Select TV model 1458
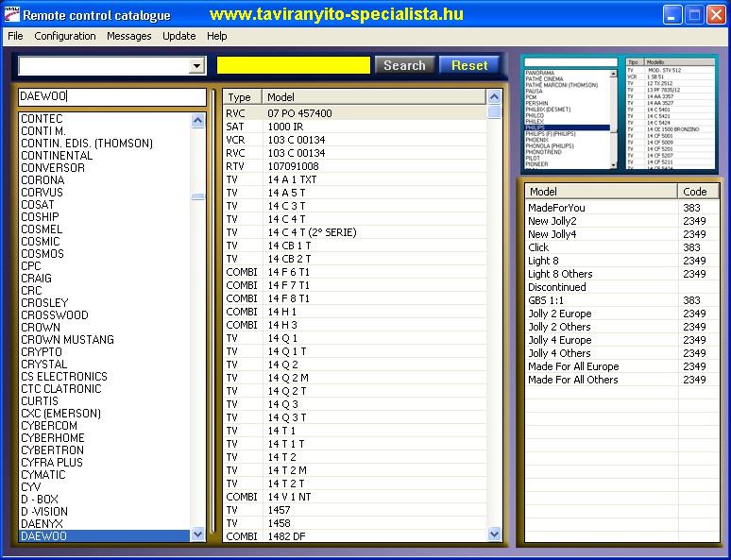The image size is (731, 560). click(x=355, y=523)
